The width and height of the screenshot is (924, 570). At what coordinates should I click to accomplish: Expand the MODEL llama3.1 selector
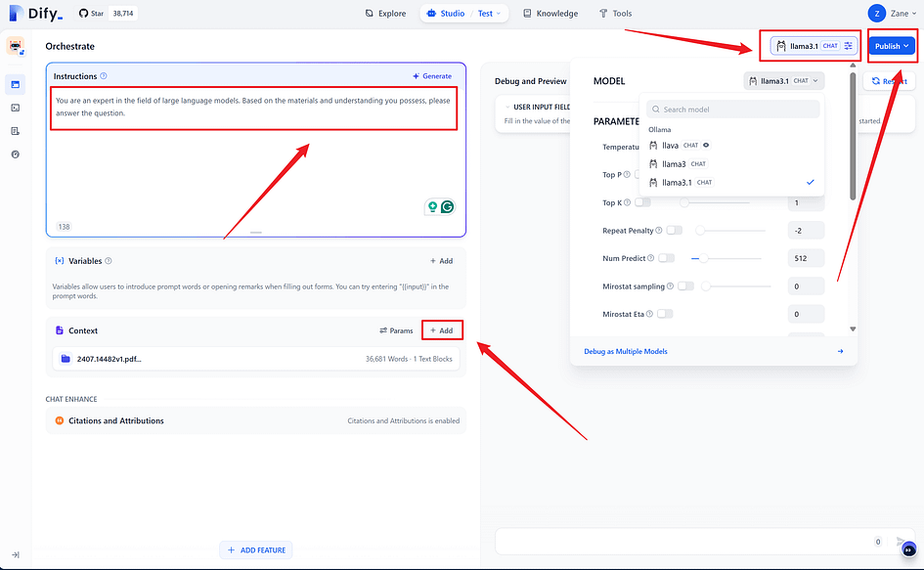(x=784, y=81)
